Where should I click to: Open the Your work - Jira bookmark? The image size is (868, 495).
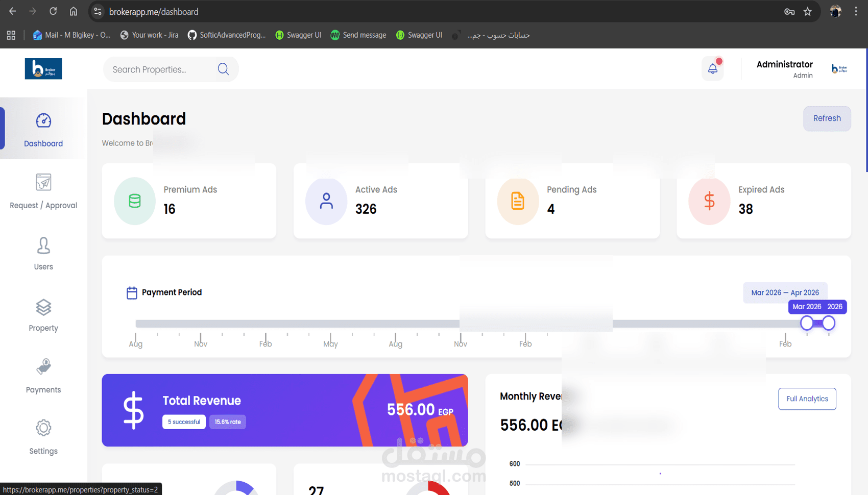tap(149, 35)
